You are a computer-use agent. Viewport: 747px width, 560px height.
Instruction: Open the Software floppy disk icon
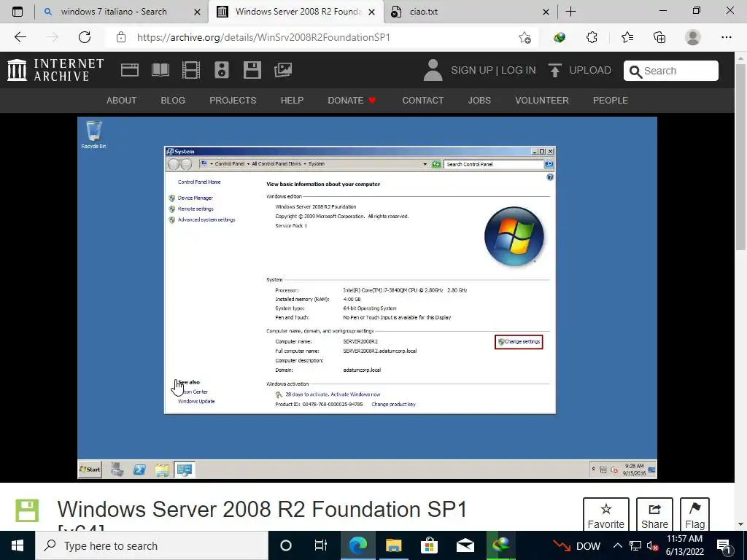pyautogui.click(x=252, y=70)
